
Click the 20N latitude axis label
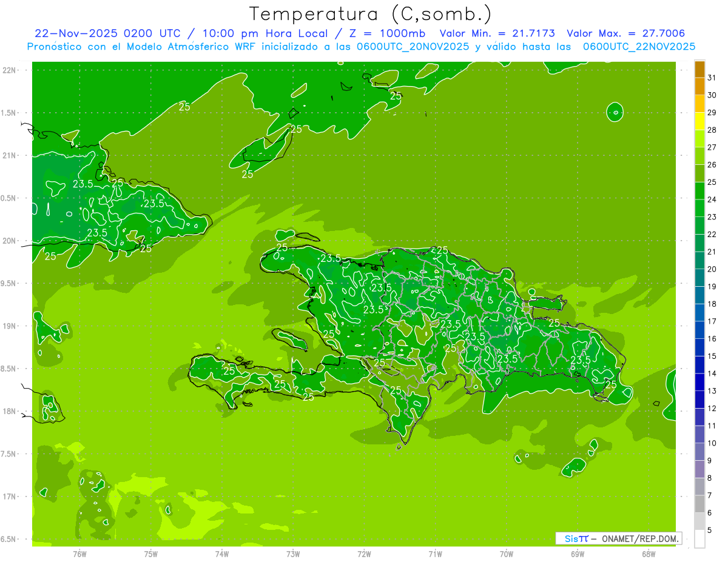pyautogui.click(x=10, y=241)
